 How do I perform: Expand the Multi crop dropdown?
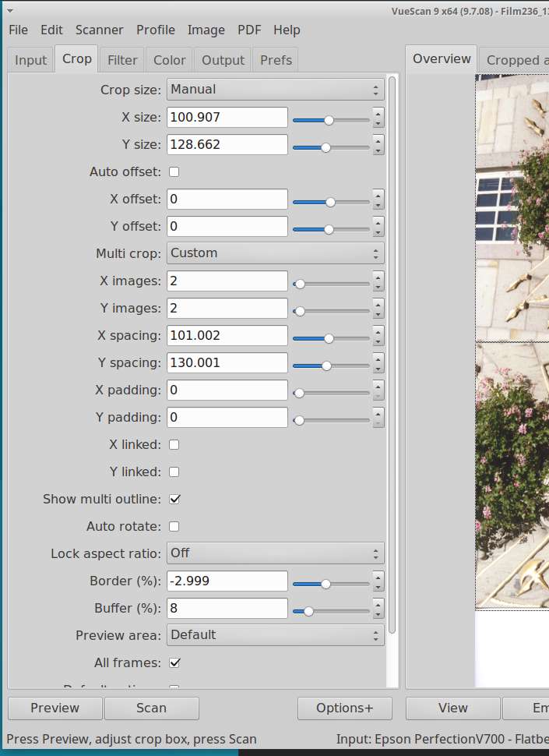tap(276, 253)
